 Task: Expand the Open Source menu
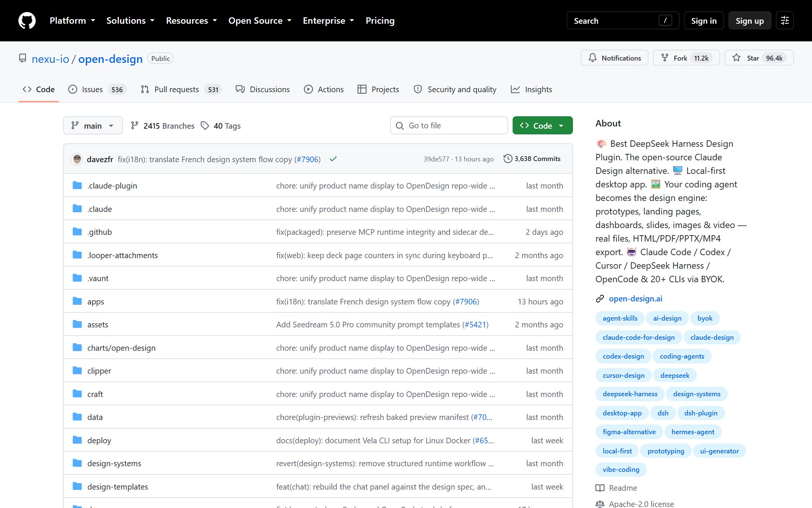pyautogui.click(x=260, y=21)
